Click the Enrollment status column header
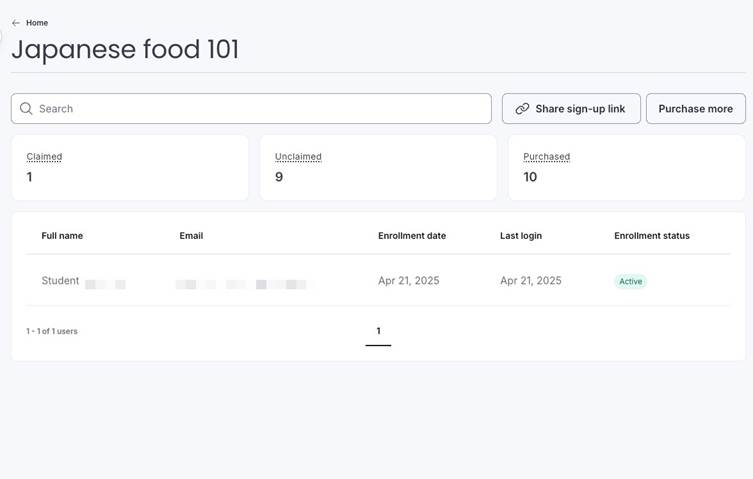 (x=652, y=236)
